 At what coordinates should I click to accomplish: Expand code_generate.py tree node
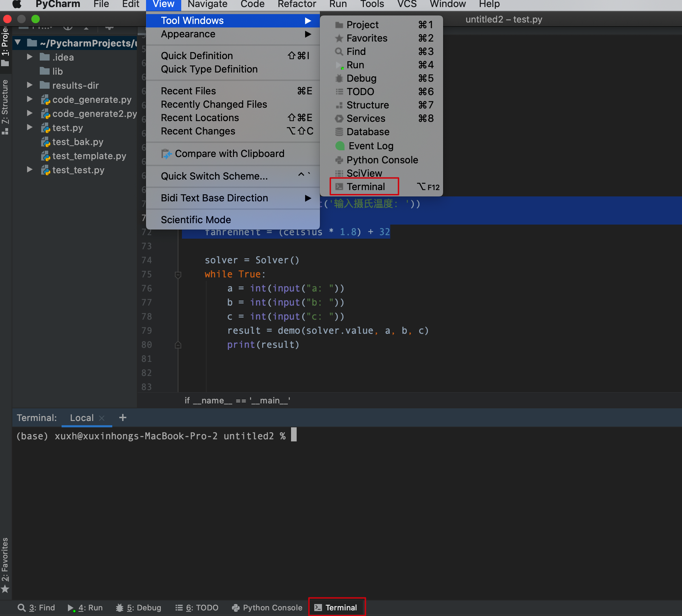[30, 99]
